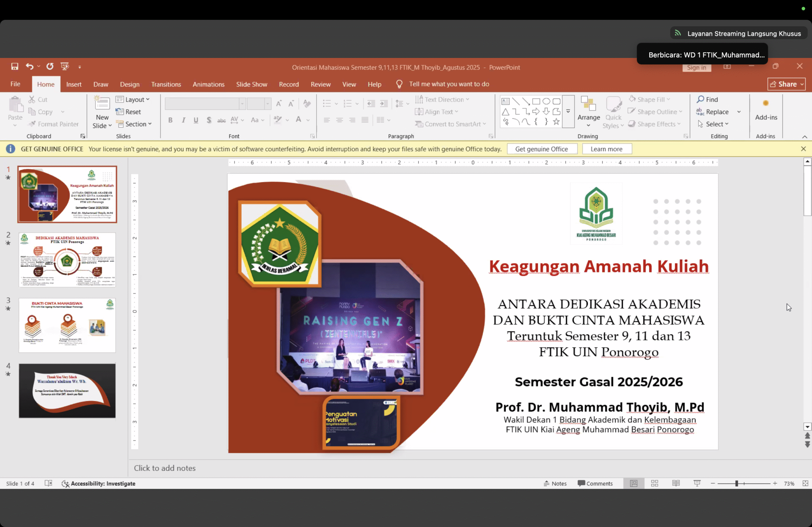Redo with the repeat arrow icon
The image size is (812, 527).
50,67
